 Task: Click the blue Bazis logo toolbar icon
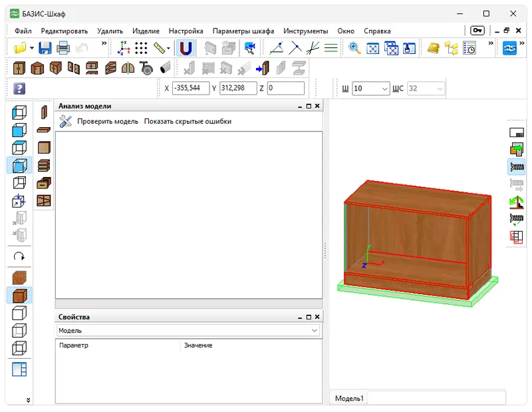click(509, 48)
